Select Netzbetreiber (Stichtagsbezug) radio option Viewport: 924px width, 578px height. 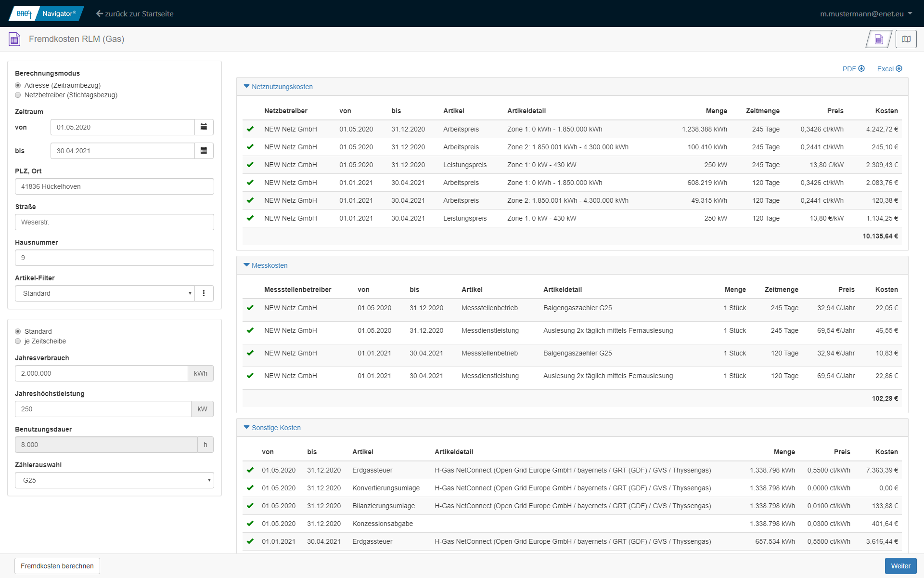pos(18,95)
